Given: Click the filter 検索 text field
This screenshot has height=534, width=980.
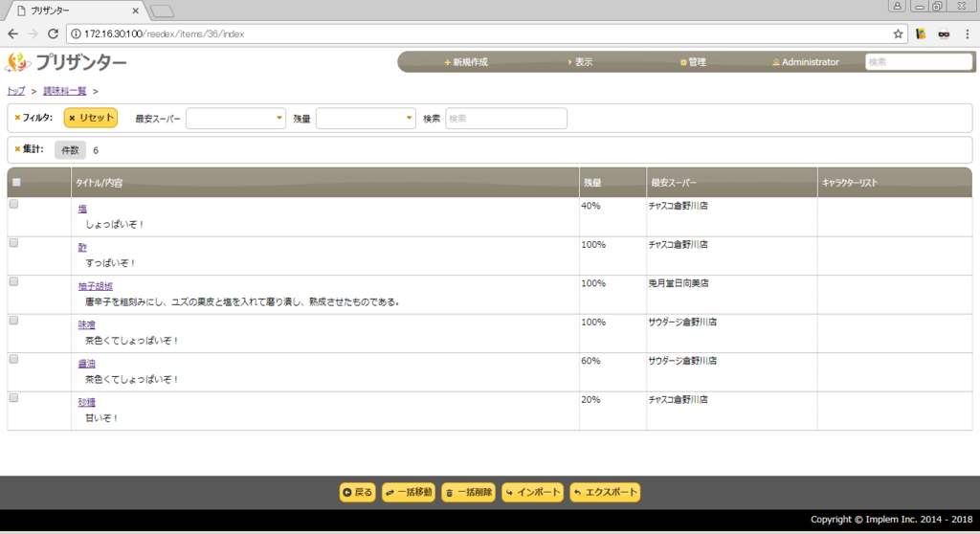Looking at the screenshot, I should click(506, 118).
